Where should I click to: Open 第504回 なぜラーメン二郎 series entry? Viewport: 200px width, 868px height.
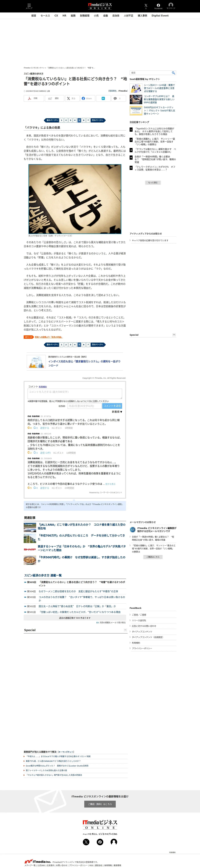78,591
